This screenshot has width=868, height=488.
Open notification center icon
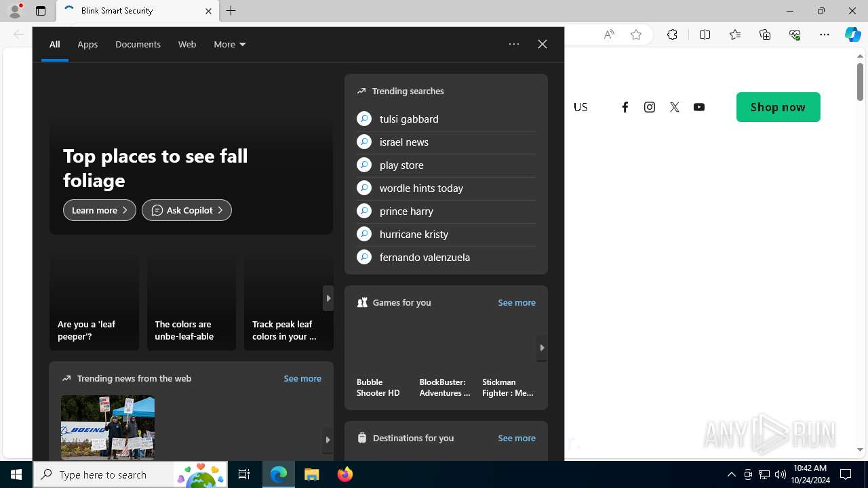tap(846, 474)
